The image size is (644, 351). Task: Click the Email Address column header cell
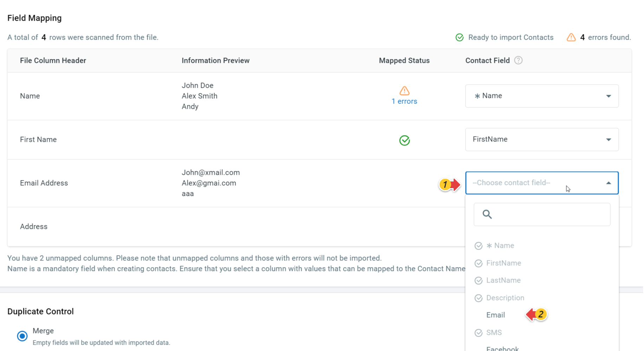[x=44, y=183]
